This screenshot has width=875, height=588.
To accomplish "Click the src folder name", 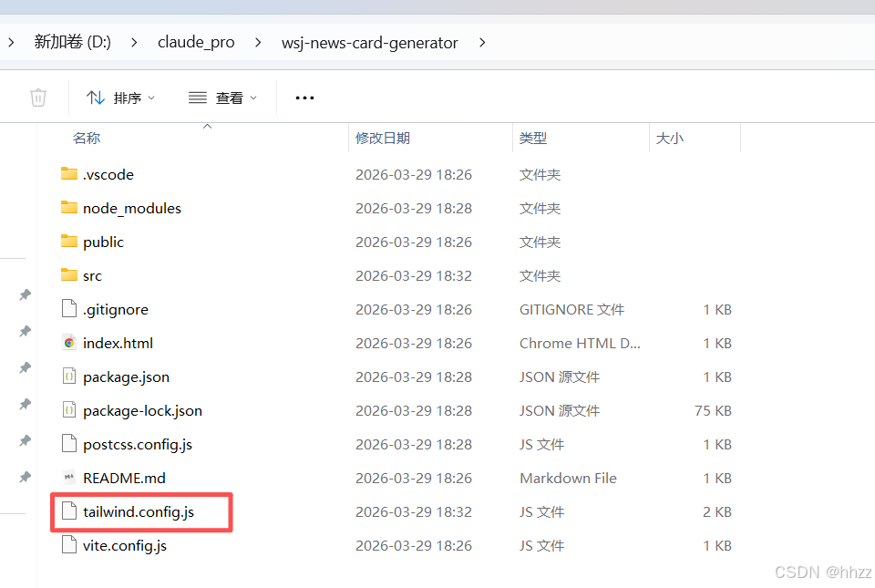I will click(93, 276).
